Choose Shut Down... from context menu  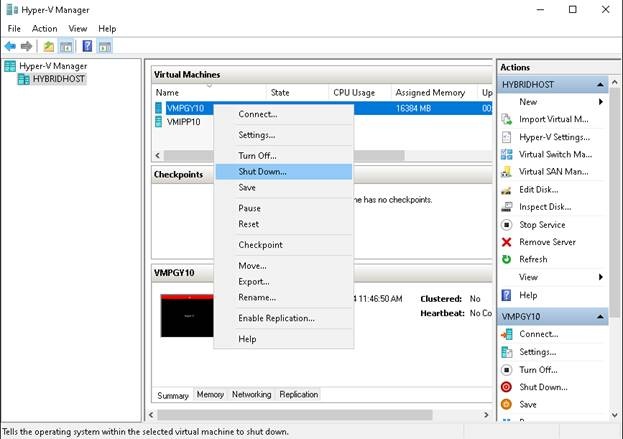284,172
